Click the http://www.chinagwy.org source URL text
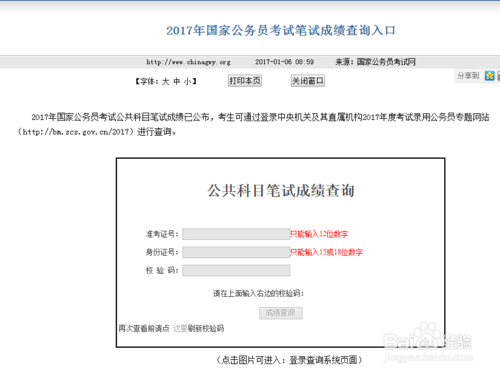 coord(188,62)
